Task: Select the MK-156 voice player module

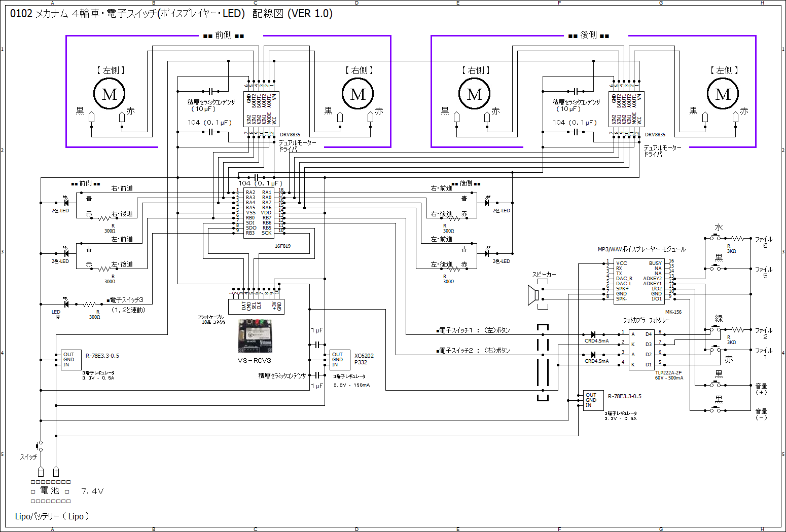Action: pos(639,281)
